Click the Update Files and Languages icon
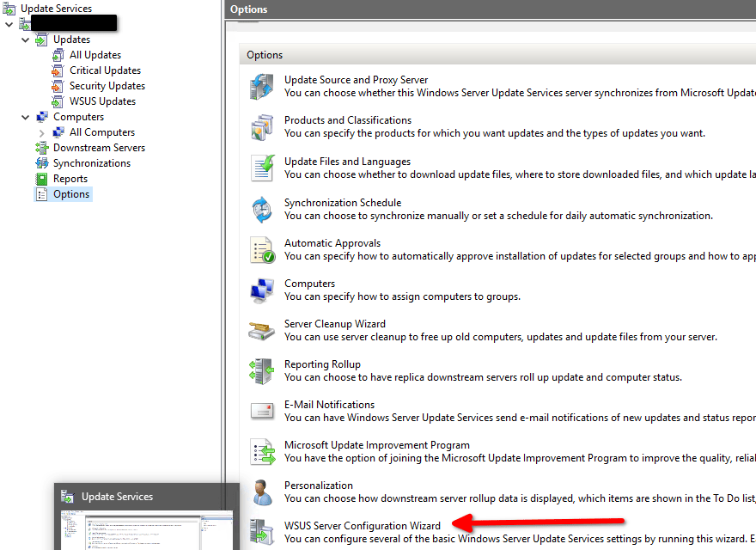The image size is (756, 550). [x=262, y=168]
